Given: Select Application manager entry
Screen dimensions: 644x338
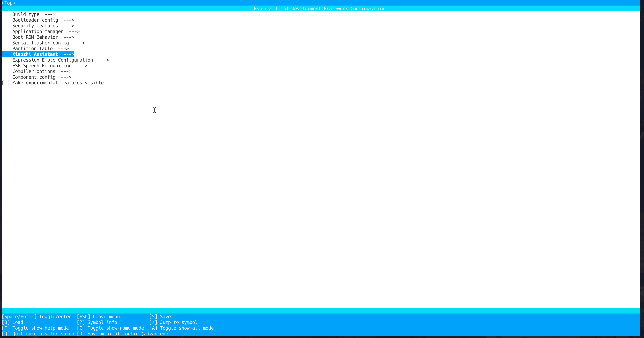Looking at the screenshot, I should point(46,32).
